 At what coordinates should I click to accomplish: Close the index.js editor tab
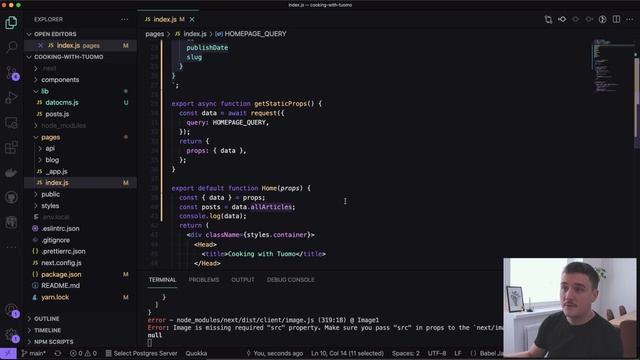coord(192,19)
